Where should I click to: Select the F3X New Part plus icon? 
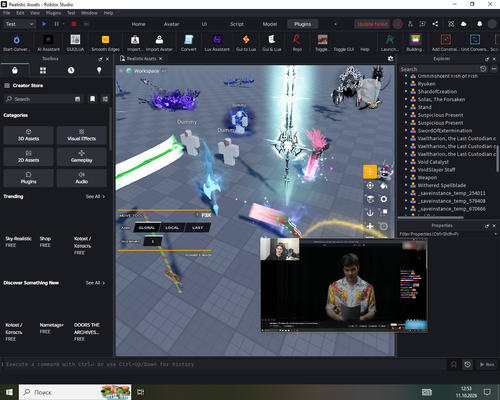pyautogui.click(x=370, y=226)
